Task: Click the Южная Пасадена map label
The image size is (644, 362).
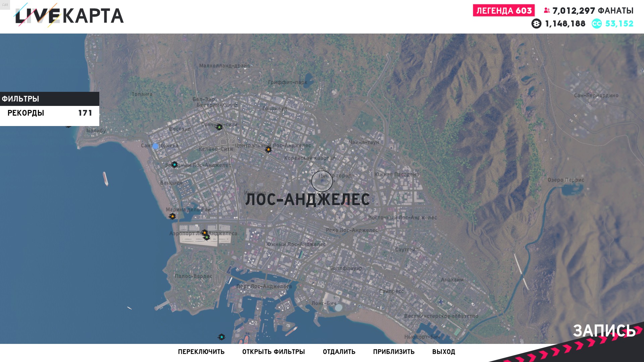Action: point(397,174)
